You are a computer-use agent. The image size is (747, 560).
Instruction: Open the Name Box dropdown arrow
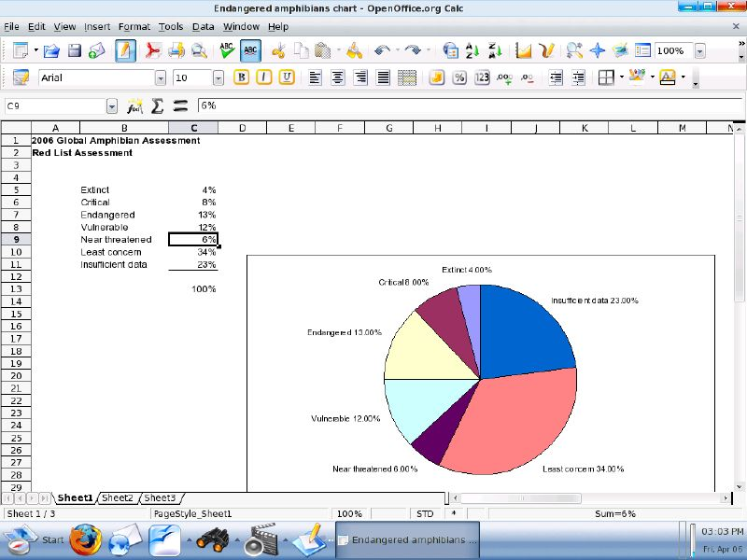click(x=112, y=106)
